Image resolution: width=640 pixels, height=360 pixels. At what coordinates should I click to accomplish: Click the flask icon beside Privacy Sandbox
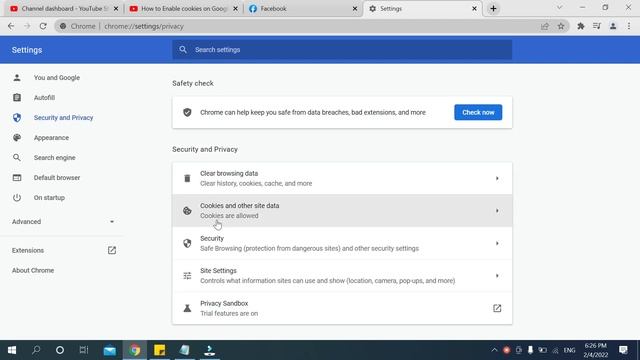187,308
